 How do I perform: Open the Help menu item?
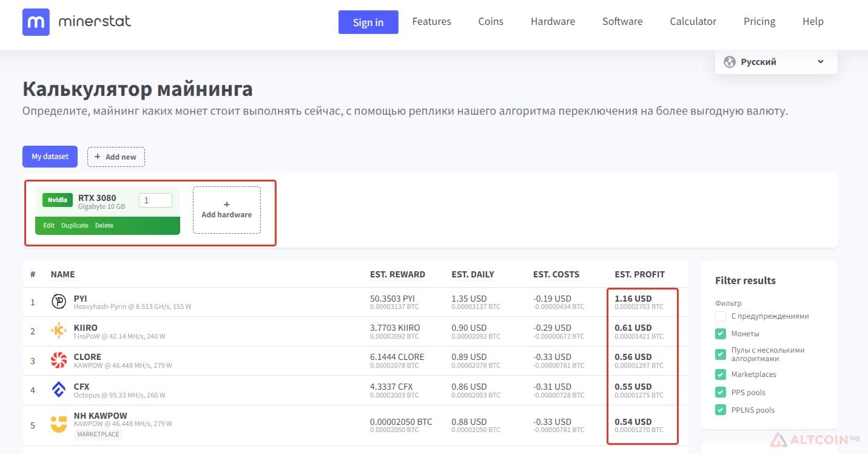(x=813, y=22)
